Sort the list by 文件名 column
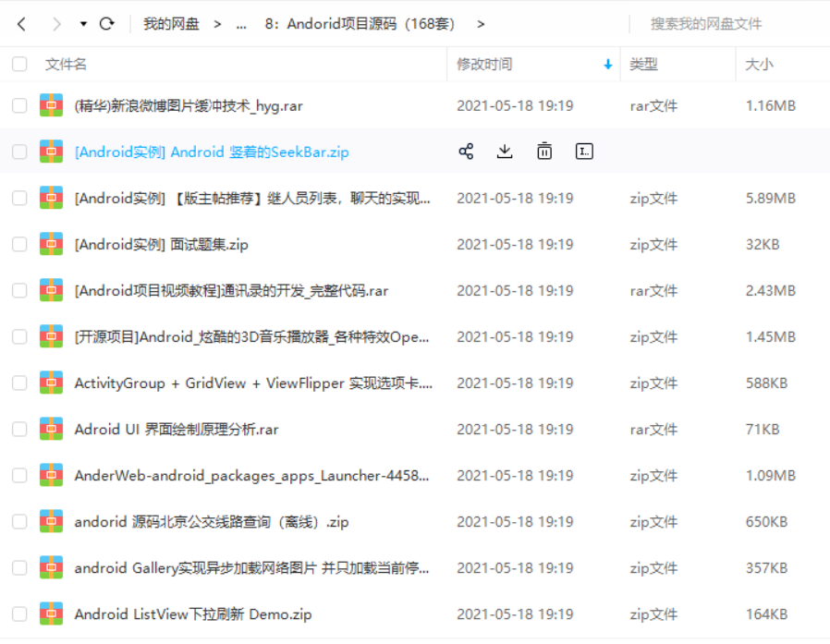 coord(67,64)
